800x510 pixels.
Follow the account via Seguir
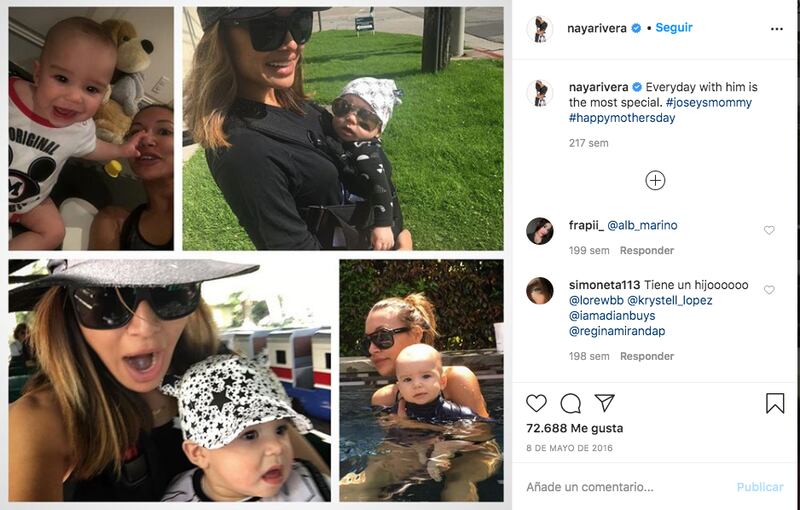pos(674,28)
